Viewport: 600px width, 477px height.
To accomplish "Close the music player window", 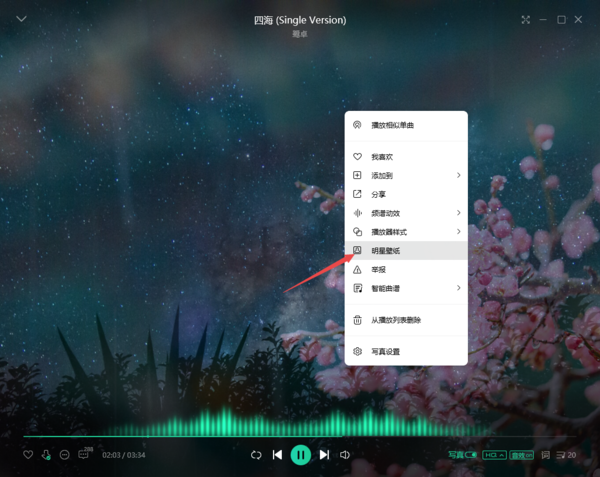I will click(x=578, y=20).
